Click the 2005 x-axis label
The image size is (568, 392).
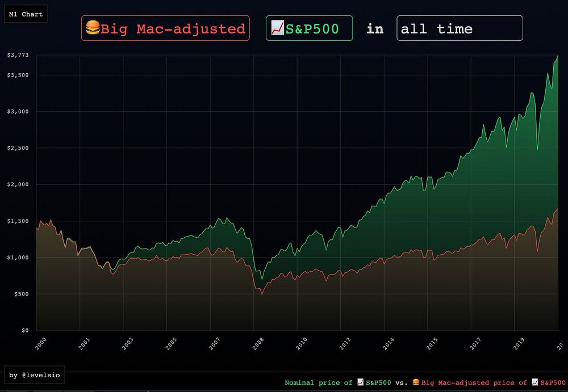coord(171,344)
